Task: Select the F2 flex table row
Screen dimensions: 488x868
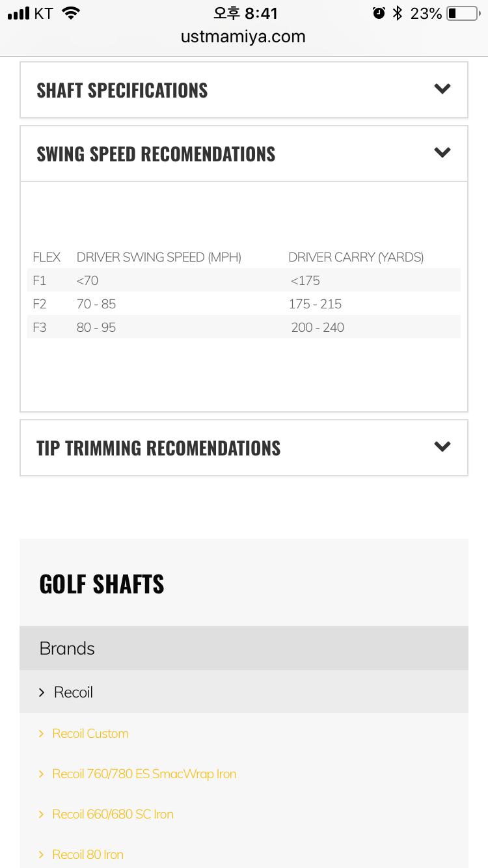Action: point(244,304)
